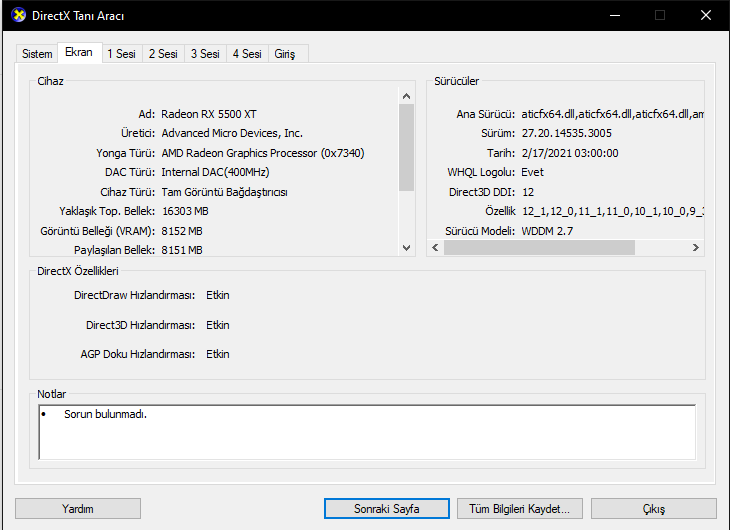Click Cihaz list scroll down arrow
Screen dimensions: 730x530
pos(406,248)
